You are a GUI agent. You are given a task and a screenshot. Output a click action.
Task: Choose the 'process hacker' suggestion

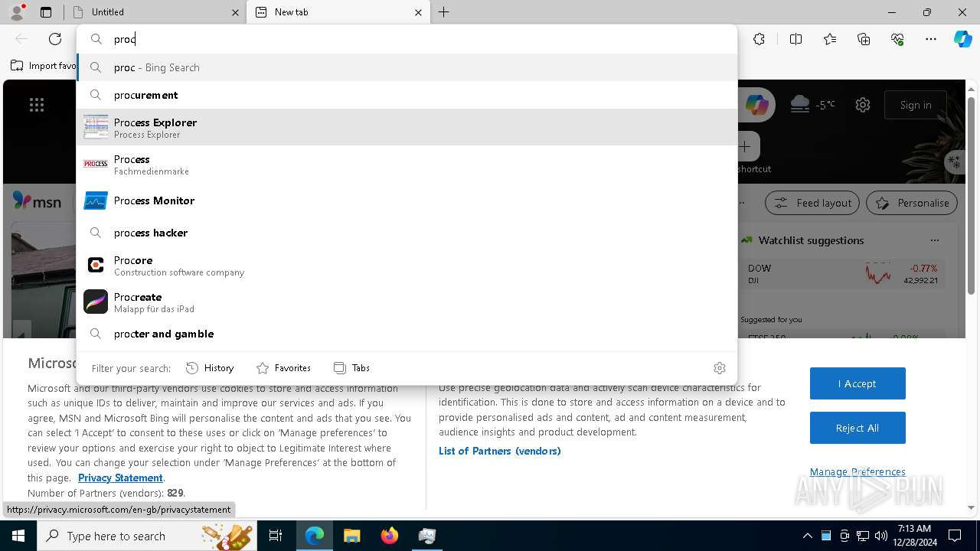[x=407, y=233]
